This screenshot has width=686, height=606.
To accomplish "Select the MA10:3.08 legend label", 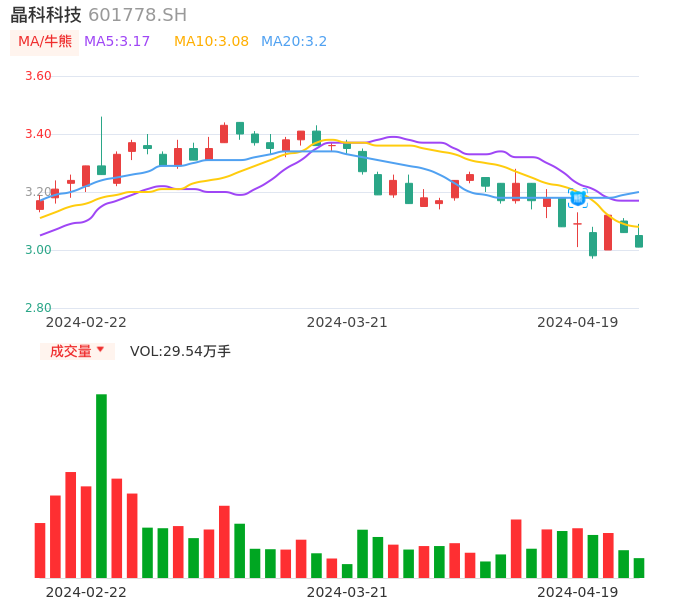I will tap(211, 42).
